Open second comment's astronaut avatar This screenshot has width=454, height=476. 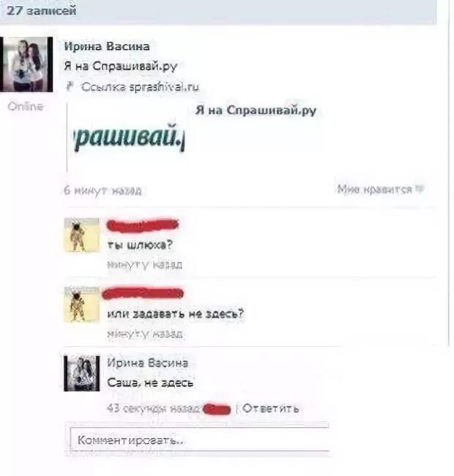tap(81, 305)
